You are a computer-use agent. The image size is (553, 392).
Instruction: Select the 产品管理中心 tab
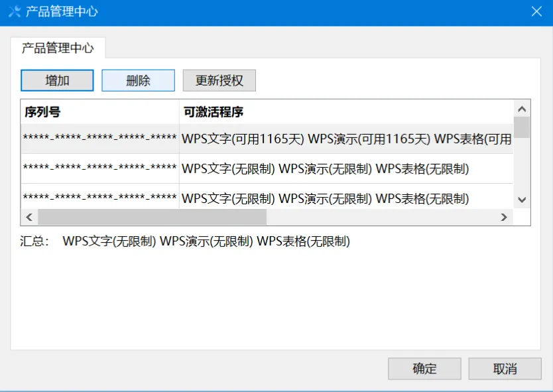click(x=58, y=48)
